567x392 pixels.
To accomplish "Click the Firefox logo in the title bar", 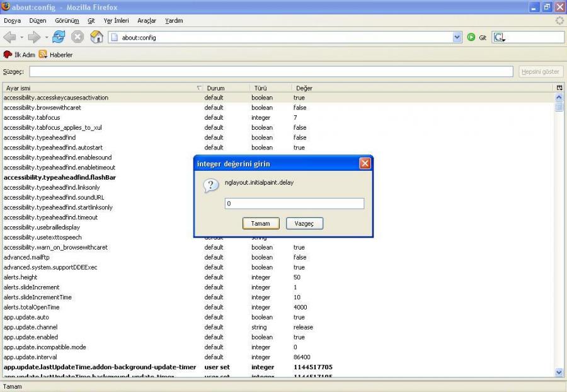I will 6,6.
